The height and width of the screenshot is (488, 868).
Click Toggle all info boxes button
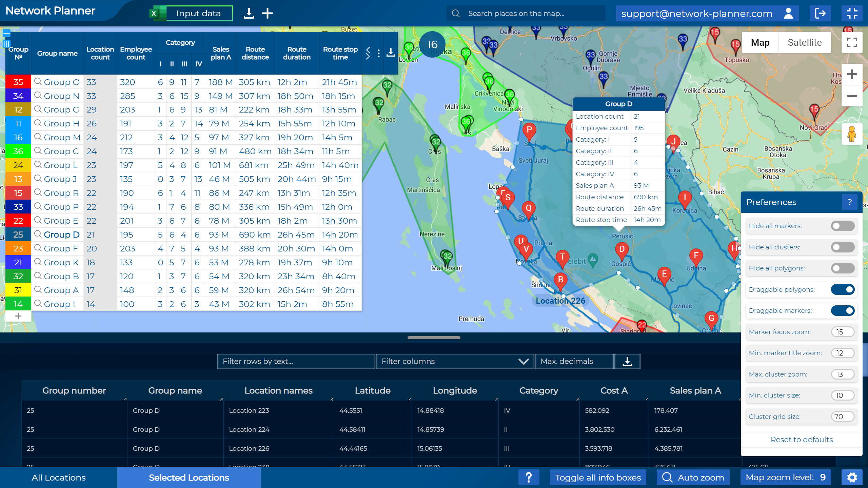[598, 477]
